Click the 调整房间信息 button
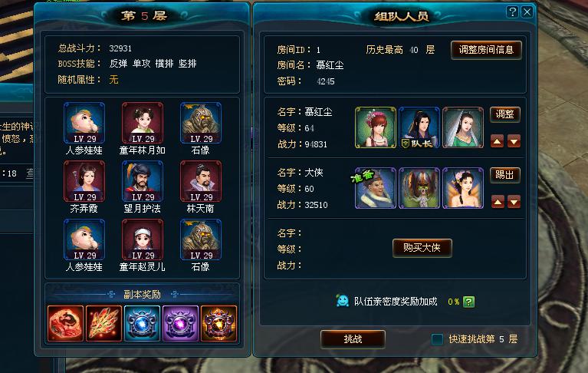 pyautogui.click(x=486, y=50)
